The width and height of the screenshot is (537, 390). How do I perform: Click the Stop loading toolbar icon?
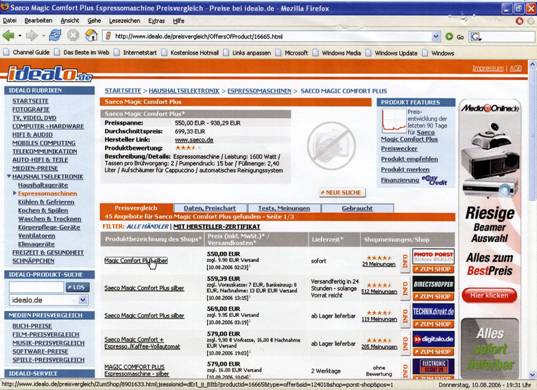point(73,35)
